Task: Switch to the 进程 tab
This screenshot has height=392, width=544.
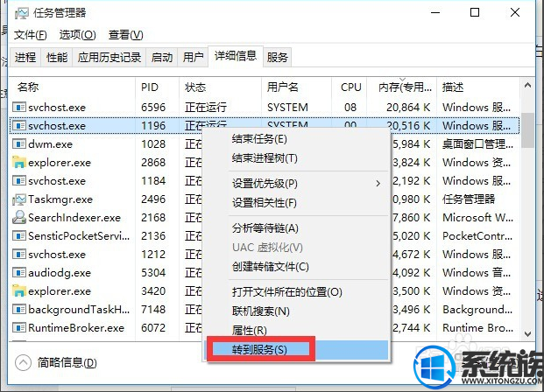Action: [x=25, y=57]
